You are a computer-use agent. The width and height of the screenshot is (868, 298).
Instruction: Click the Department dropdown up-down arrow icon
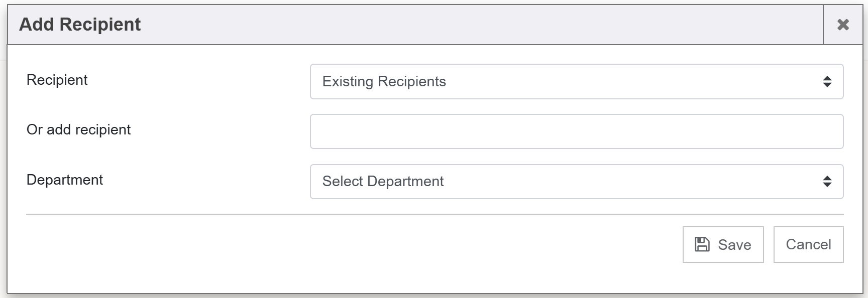click(827, 182)
